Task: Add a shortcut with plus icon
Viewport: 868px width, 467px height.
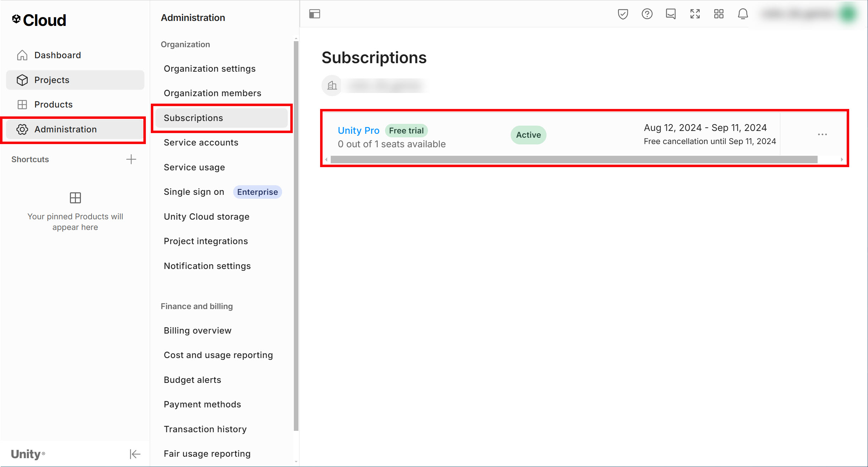Action: coord(131,159)
